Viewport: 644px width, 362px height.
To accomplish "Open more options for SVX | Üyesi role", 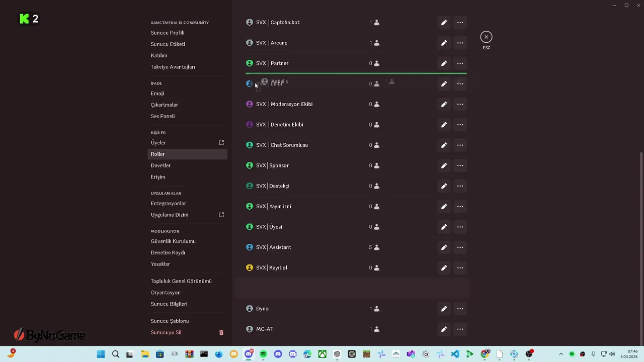I will click(460, 227).
